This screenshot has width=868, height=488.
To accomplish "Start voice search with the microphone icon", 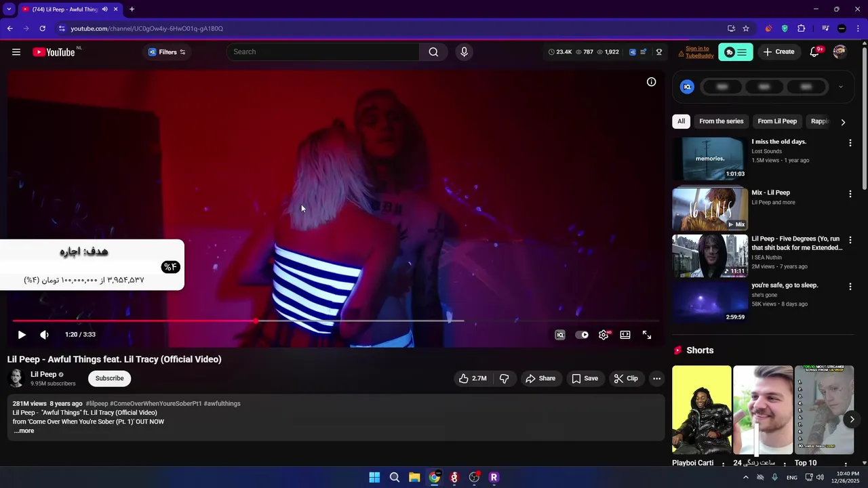I will (x=464, y=52).
